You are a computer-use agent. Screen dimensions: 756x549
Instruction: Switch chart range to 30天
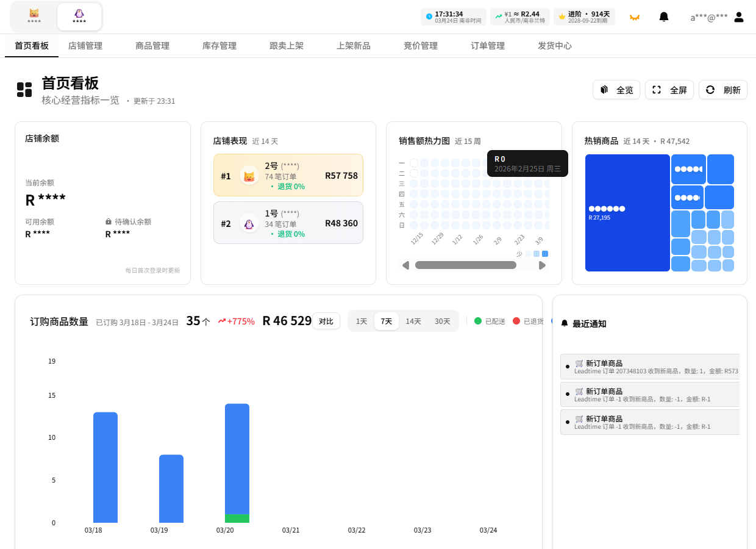tap(442, 321)
